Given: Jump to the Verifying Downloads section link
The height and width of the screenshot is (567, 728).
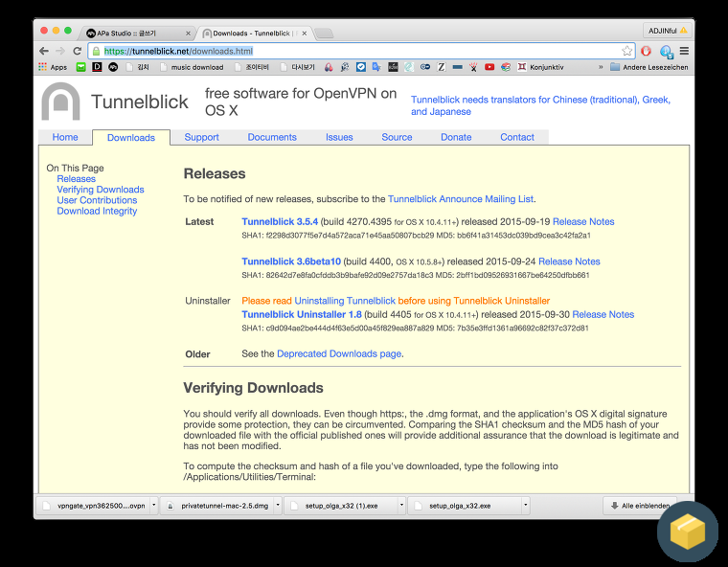Looking at the screenshot, I should click(x=101, y=190).
